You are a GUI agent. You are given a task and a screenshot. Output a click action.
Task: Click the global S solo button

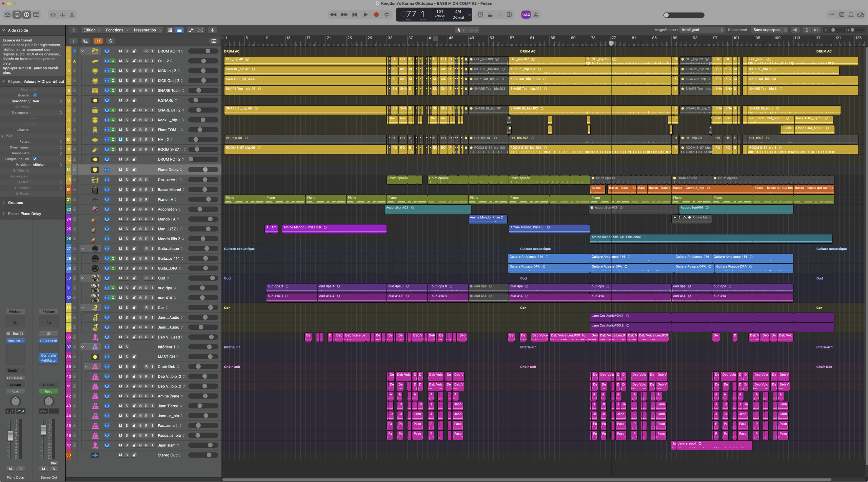111,41
